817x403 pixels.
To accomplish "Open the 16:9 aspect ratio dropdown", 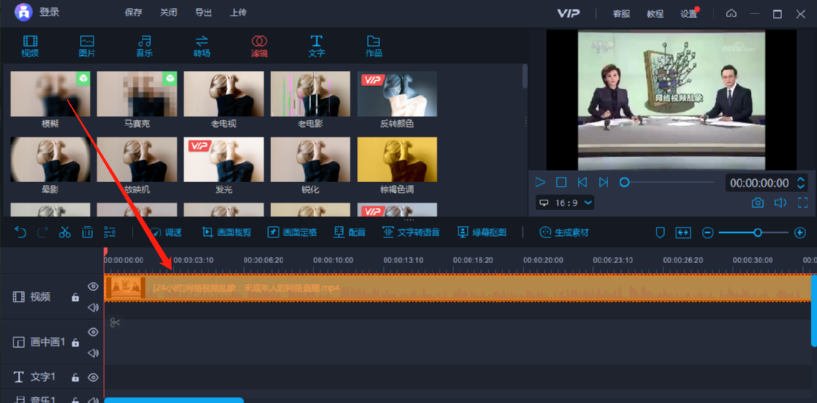I will click(x=565, y=203).
